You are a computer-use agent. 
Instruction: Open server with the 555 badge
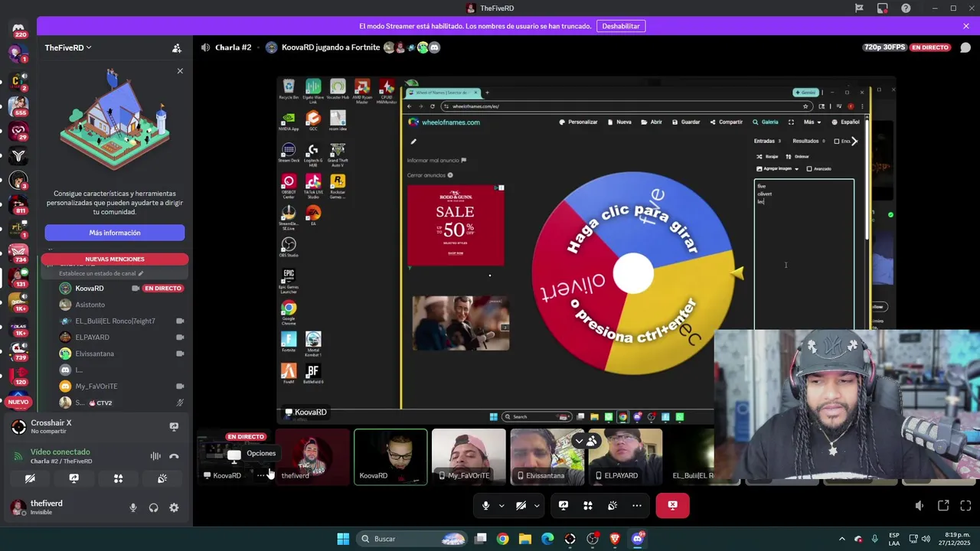point(19,105)
